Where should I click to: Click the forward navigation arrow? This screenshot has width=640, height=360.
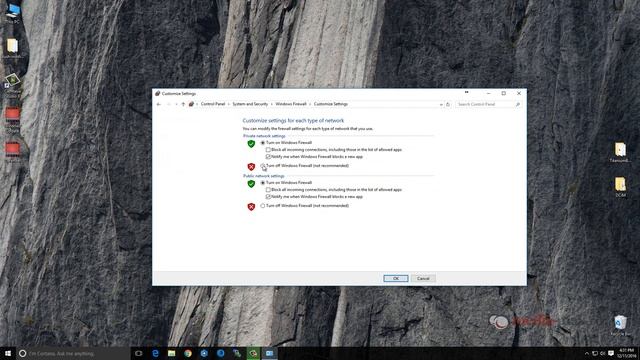[x=169, y=104]
